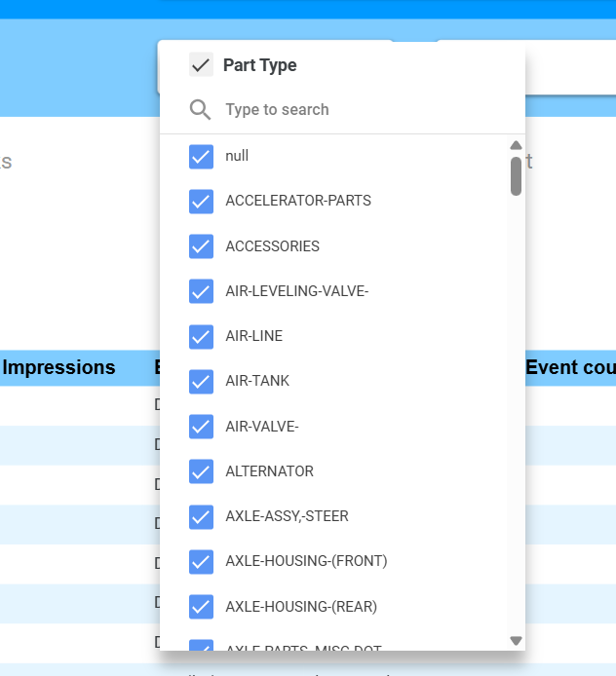Deselect the AIR-LEVELING-VALVE- checkbox
616x676 pixels.
click(x=201, y=291)
